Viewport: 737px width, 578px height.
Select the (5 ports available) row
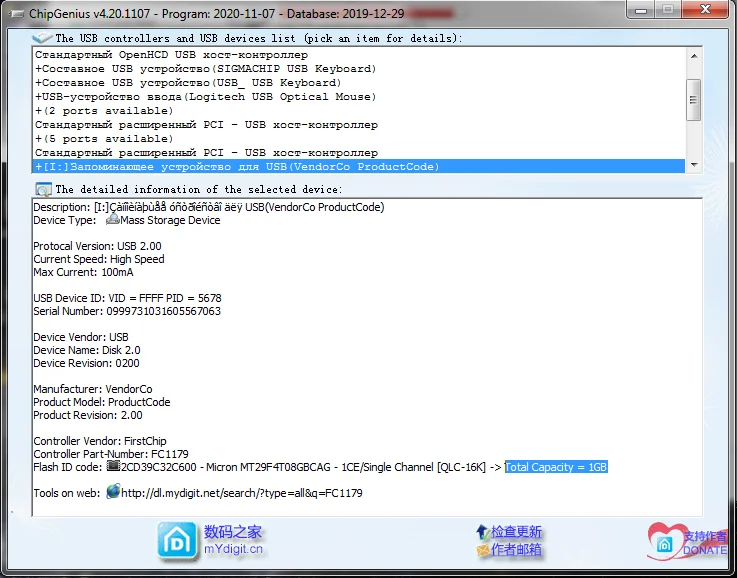click(x=359, y=139)
